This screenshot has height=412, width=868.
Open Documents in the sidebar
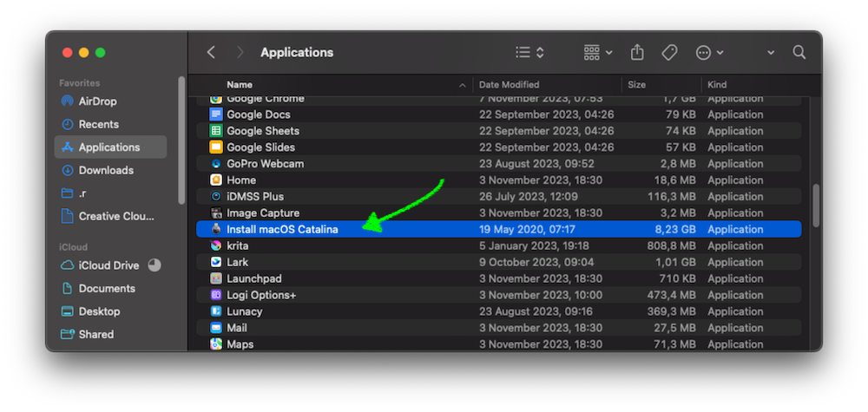coord(107,289)
